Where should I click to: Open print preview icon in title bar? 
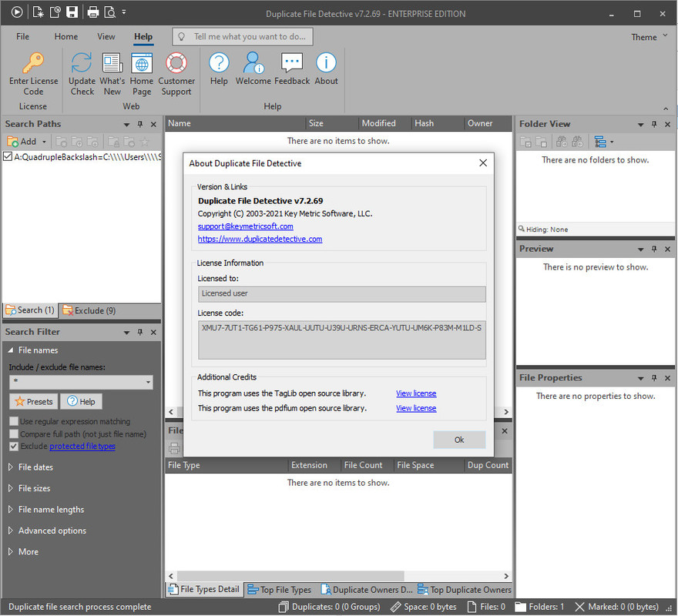click(110, 12)
